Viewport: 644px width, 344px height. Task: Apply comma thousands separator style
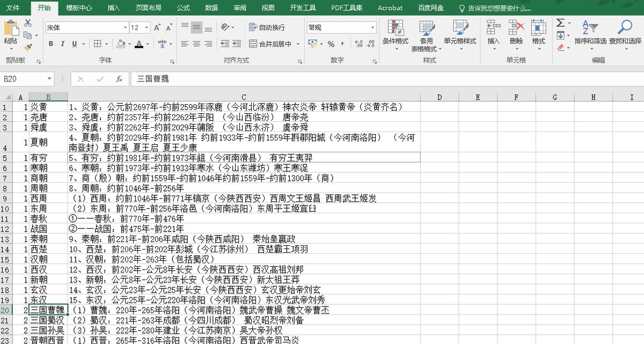coord(342,44)
